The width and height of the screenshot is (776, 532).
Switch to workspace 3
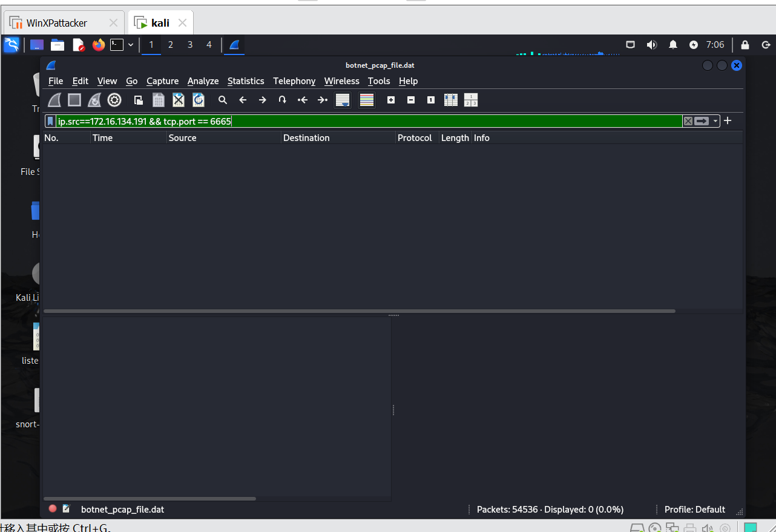click(190, 44)
